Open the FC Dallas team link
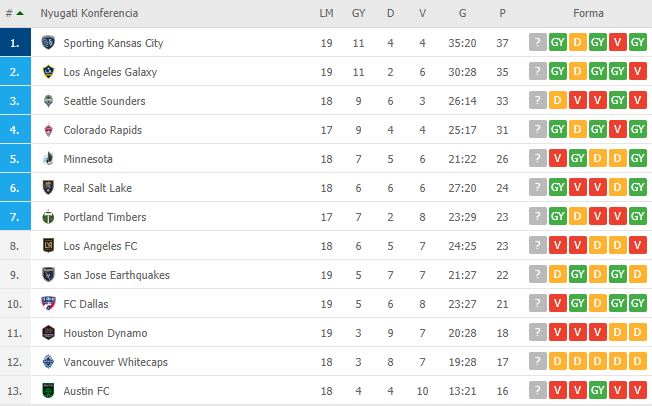 pyautogui.click(x=87, y=304)
